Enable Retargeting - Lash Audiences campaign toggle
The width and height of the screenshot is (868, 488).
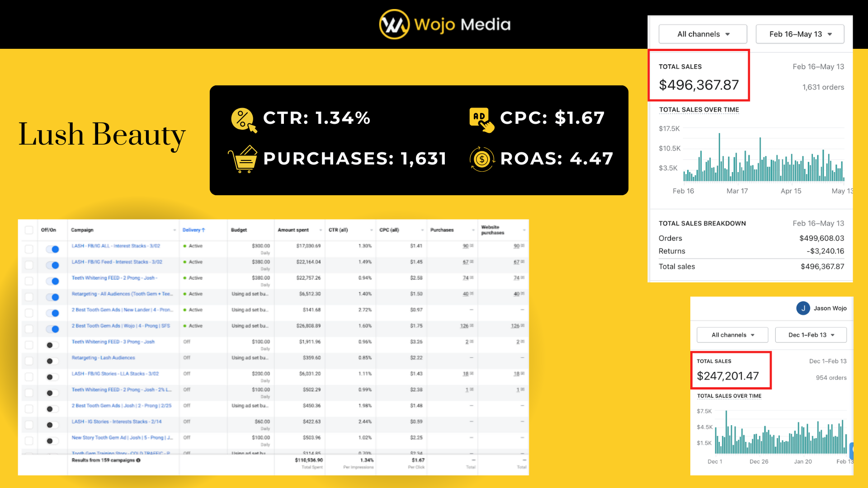pos(52,361)
